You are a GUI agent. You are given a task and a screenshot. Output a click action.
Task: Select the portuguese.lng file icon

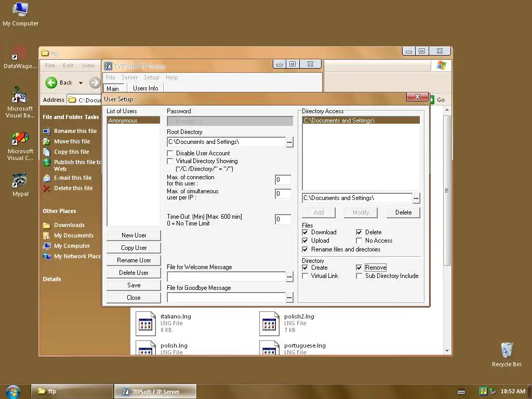click(269, 348)
